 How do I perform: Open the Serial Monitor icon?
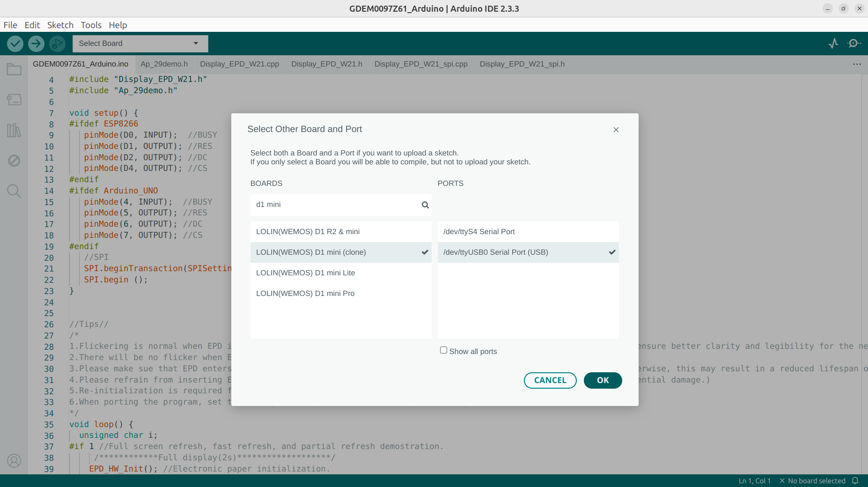(x=854, y=44)
